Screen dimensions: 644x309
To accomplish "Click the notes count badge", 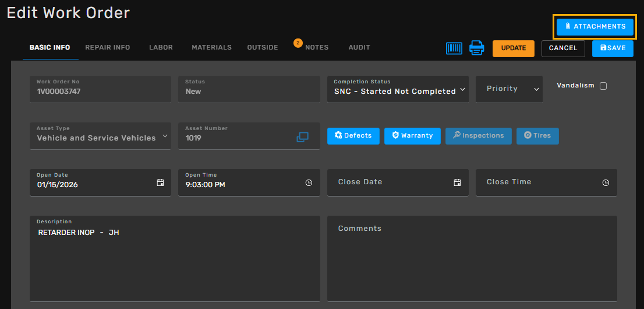I will click(298, 43).
